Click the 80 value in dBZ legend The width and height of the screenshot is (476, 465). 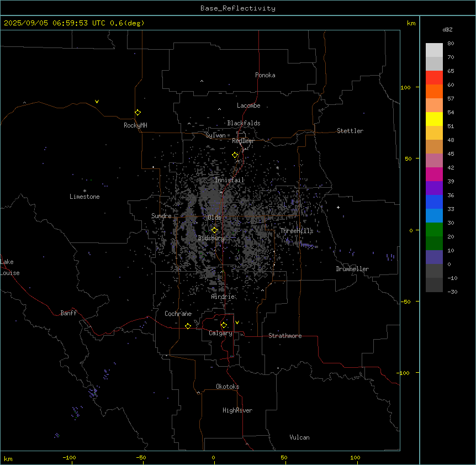(451, 44)
